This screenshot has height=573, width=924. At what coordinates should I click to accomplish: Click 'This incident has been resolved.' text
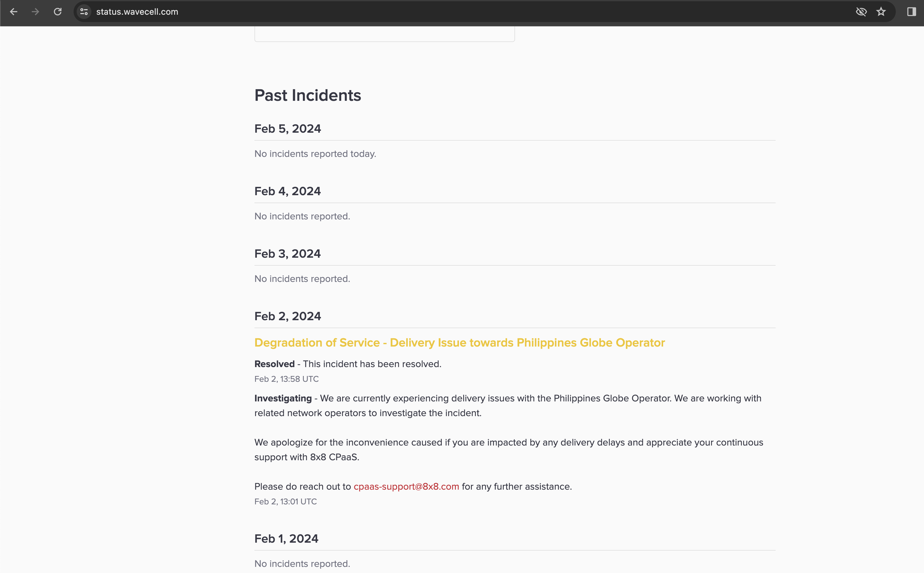coord(372,364)
